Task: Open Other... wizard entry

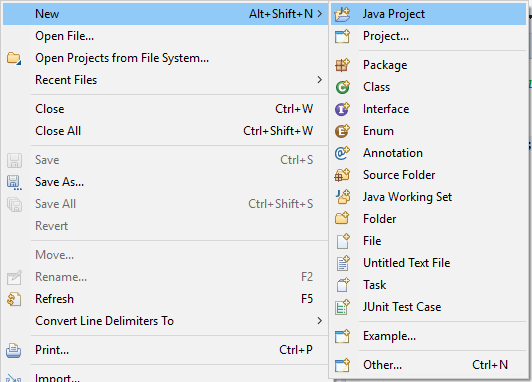Action: point(429,365)
